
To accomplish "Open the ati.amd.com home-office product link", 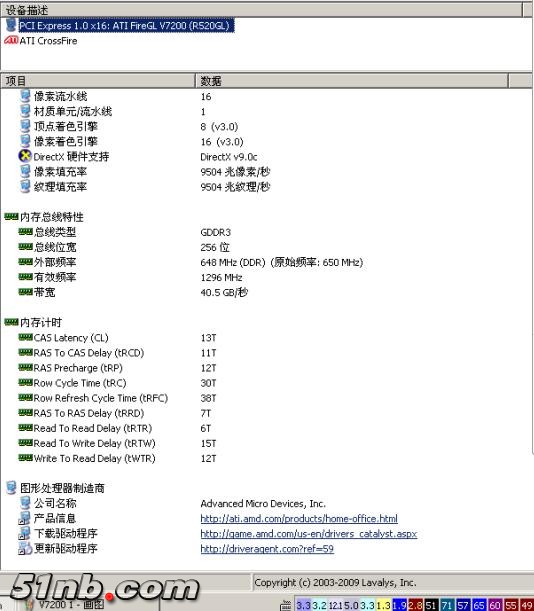I will (299, 519).
